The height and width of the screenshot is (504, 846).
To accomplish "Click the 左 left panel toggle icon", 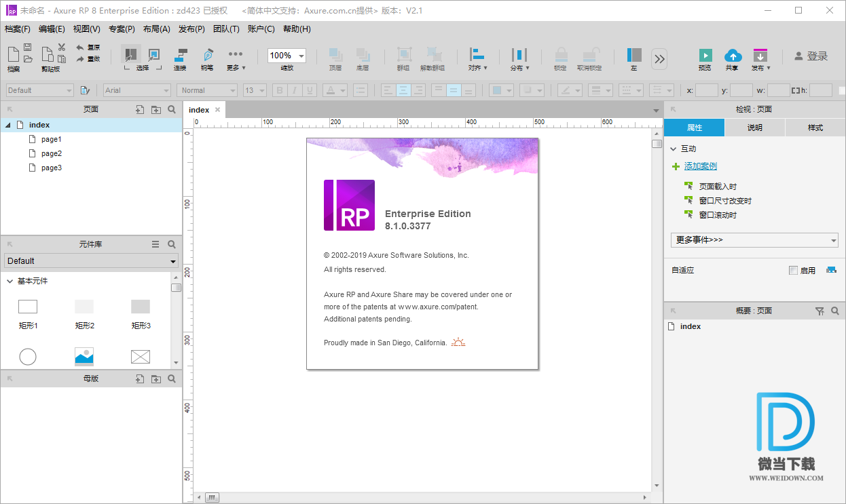I will click(634, 56).
